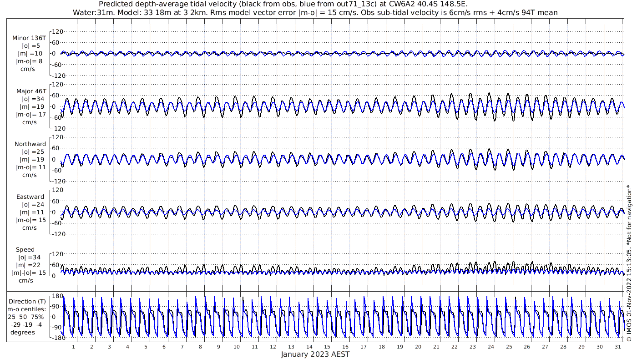Click the '25 50 75%' centile header
Image resolution: width=637 pixels, height=364 pixels.
pyautogui.click(x=25, y=317)
